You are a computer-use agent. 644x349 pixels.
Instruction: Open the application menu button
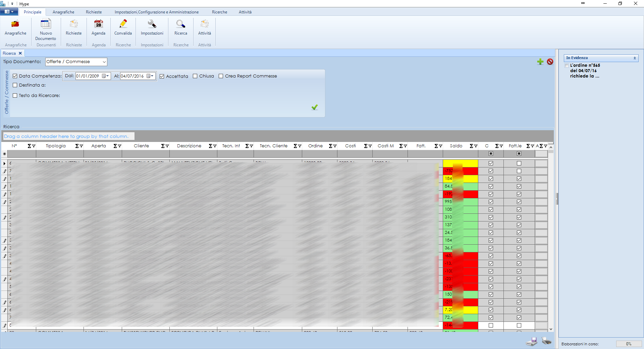click(9, 12)
